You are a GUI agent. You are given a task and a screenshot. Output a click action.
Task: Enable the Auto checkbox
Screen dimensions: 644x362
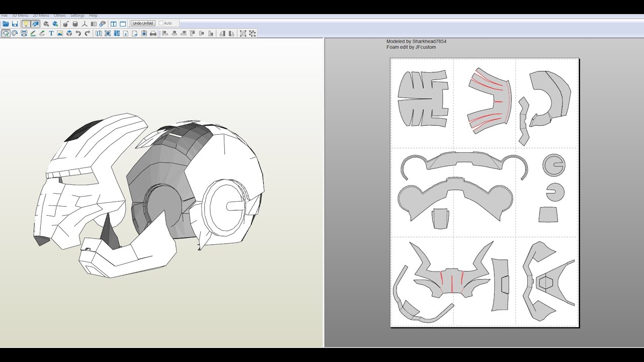click(161, 23)
